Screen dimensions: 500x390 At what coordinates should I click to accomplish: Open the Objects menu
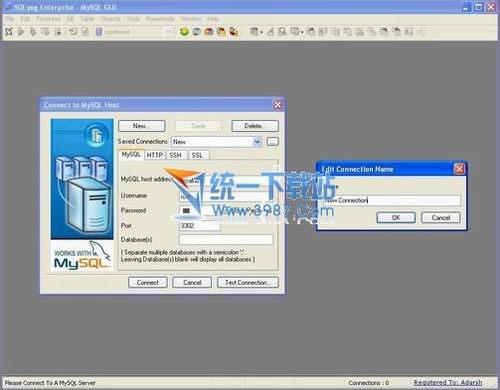tap(110, 19)
